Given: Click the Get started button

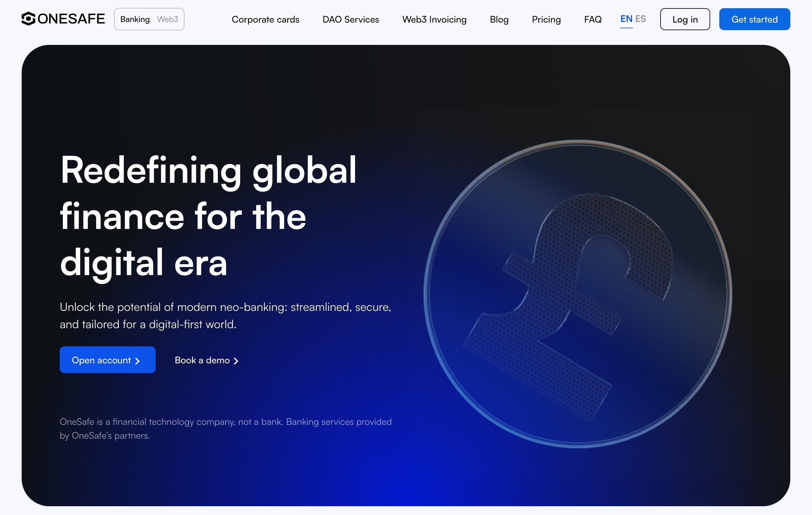Looking at the screenshot, I should [754, 19].
